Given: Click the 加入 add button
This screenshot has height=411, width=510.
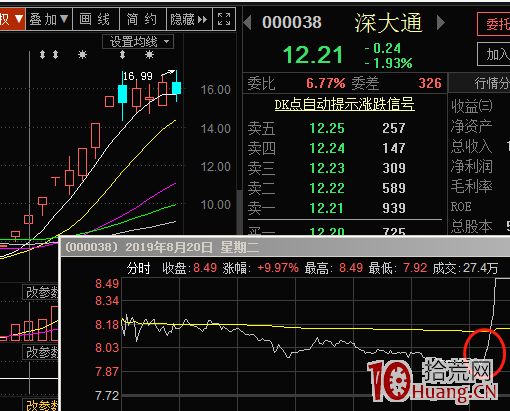Looking at the screenshot, I should [x=494, y=54].
